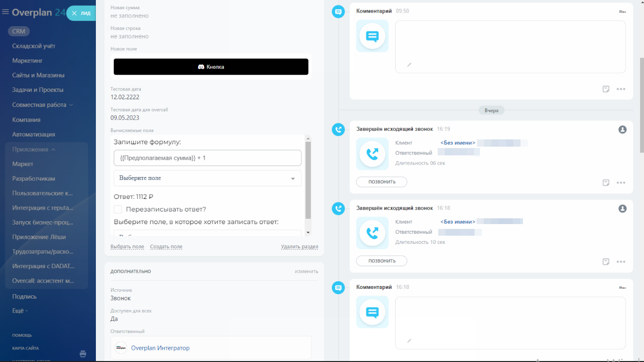
Task: Click the timeline comment marker for the 16:18 comment
Action: tap(338, 288)
